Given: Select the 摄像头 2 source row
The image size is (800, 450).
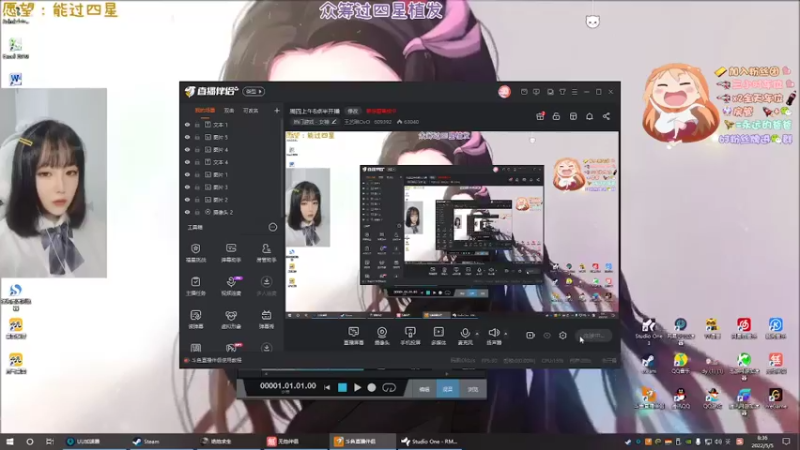Looking at the screenshot, I should click(232, 212).
